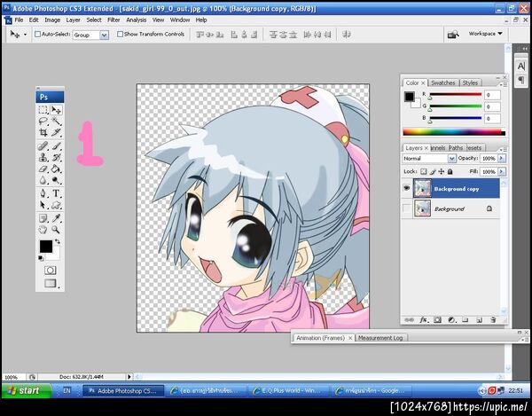Image resolution: width=532 pixels, height=416 pixels.
Task: Select the Lasso tool
Action: tap(43, 122)
